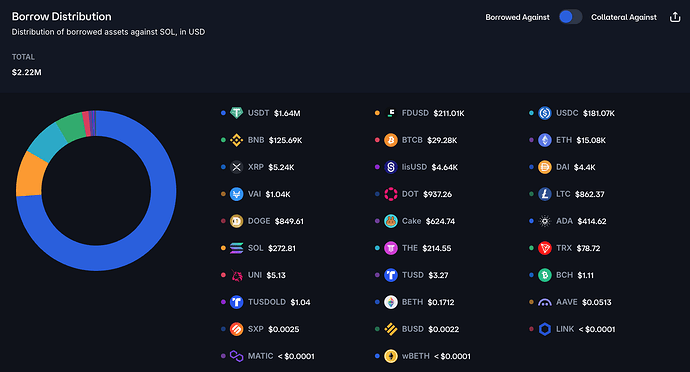Select the BTCB bitcoin icon
The image size is (690, 372).
(x=391, y=140)
